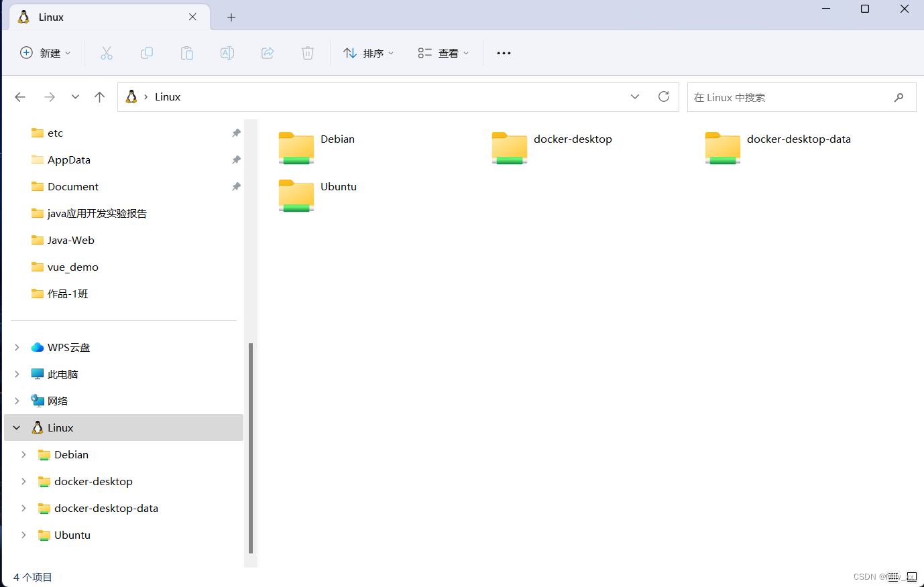Image resolution: width=924 pixels, height=587 pixels.
Task: Click the Linux penguin icon in the address bar
Action: 131,96
